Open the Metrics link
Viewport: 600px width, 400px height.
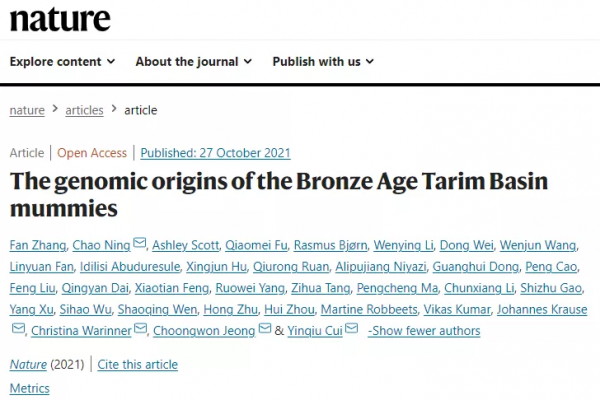(x=29, y=388)
